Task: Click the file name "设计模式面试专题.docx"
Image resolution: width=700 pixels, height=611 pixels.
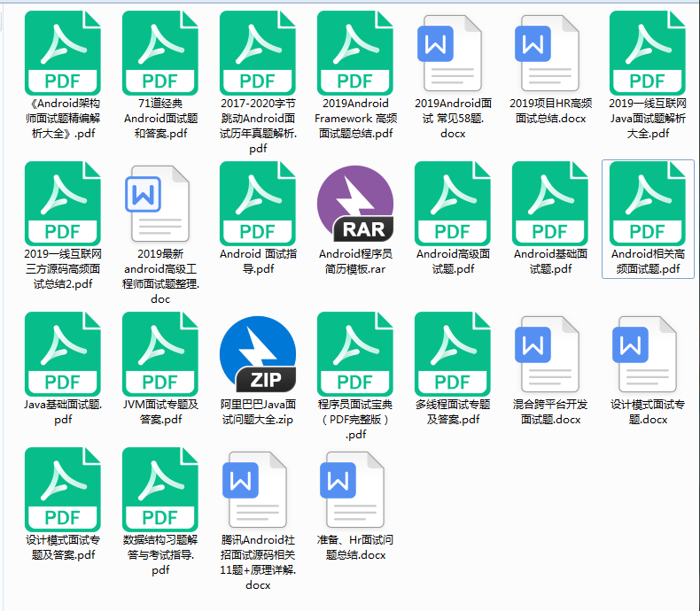Action: pyautogui.click(x=648, y=412)
